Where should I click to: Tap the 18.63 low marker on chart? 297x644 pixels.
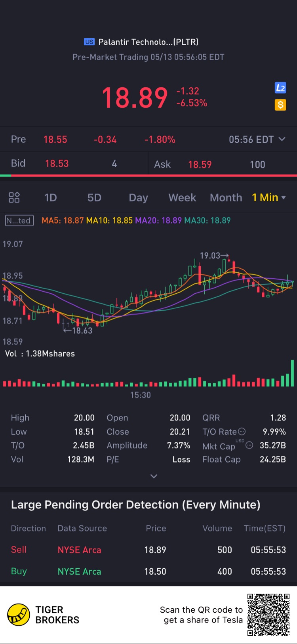click(78, 331)
